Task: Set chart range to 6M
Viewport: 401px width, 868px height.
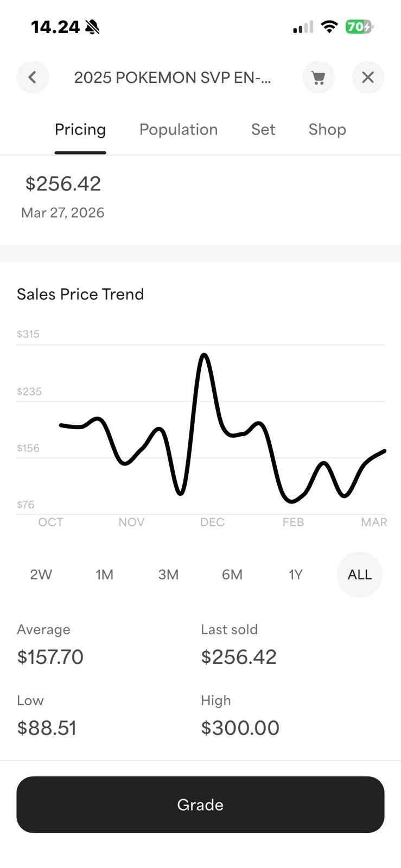Action: click(232, 575)
